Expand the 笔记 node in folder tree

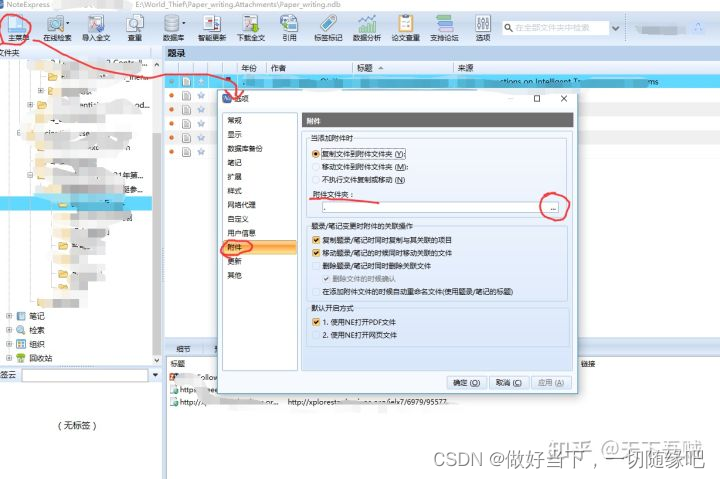pos(9,316)
